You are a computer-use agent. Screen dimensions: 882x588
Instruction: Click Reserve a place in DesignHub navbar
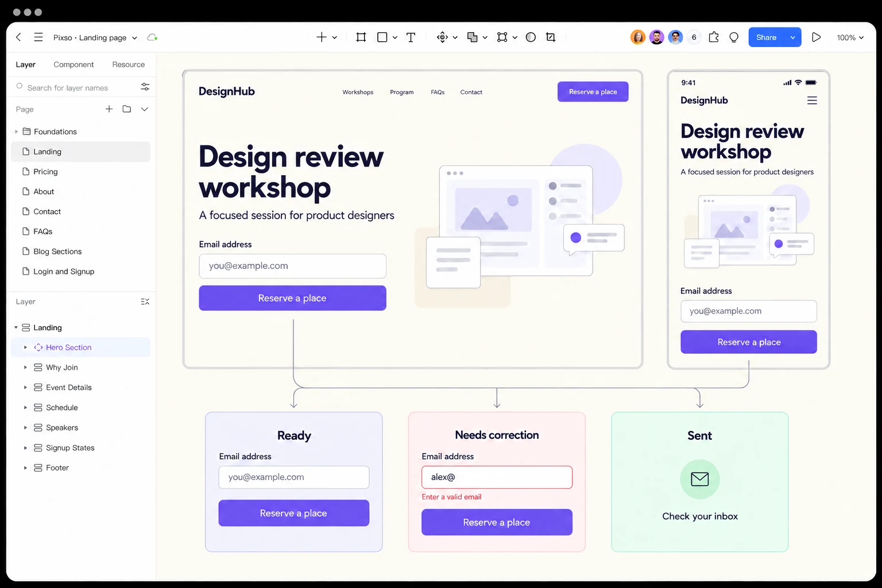[593, 92]
